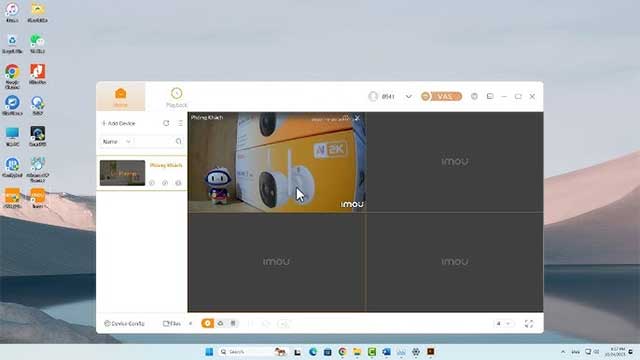Click the empty imou video pane at bottom right
This screenshot has height=360, width=640.
coord(454,262)
